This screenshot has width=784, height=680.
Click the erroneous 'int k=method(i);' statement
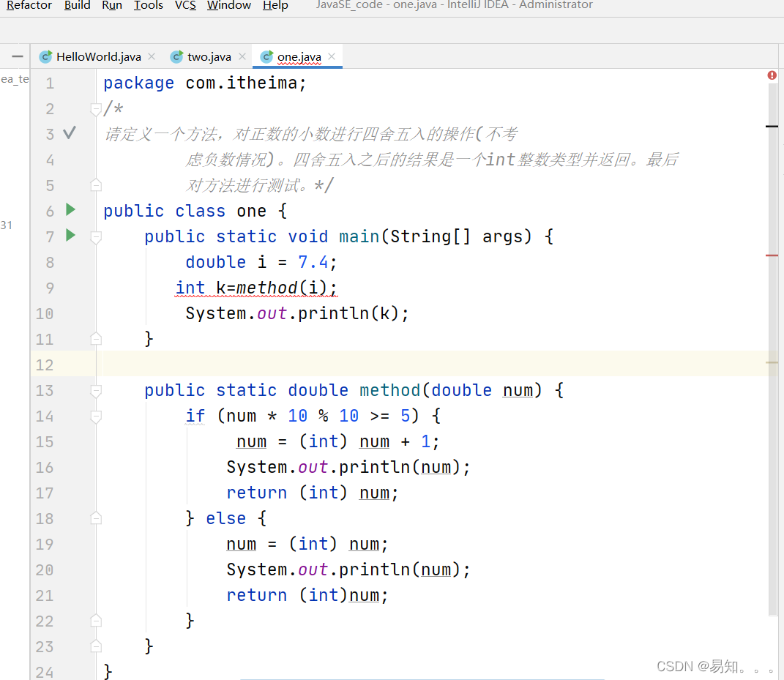point(256,288)
